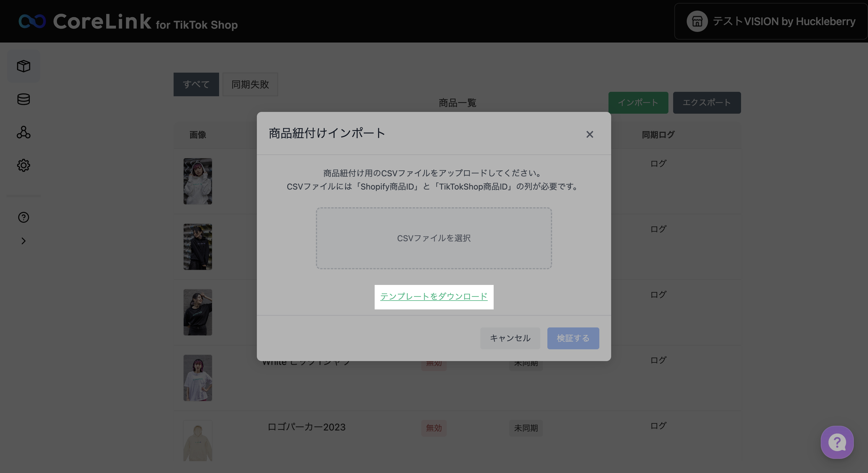The height and width of the screenshot is (473, 868).
Task: Click the connected nodes integration sidebar icon
Action: [x=24, y=132]
